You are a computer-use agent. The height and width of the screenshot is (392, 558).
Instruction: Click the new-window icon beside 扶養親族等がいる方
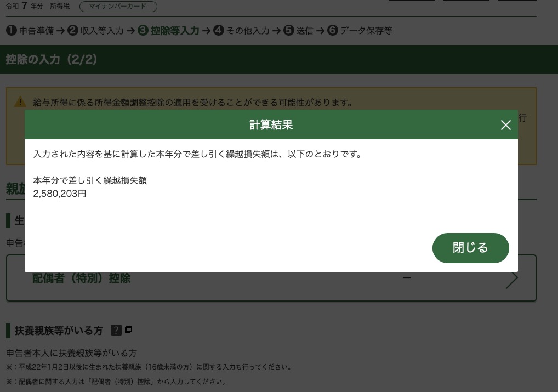tap(129, 330)
